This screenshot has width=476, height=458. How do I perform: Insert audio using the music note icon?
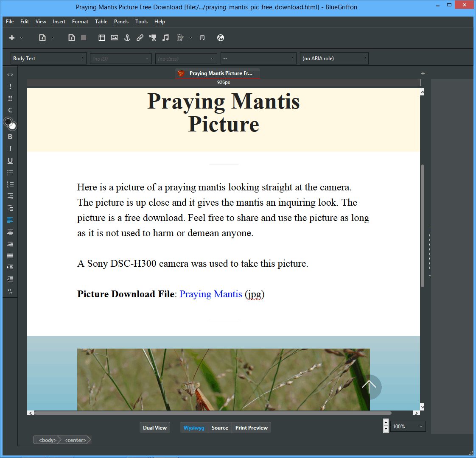click(165, 38)
